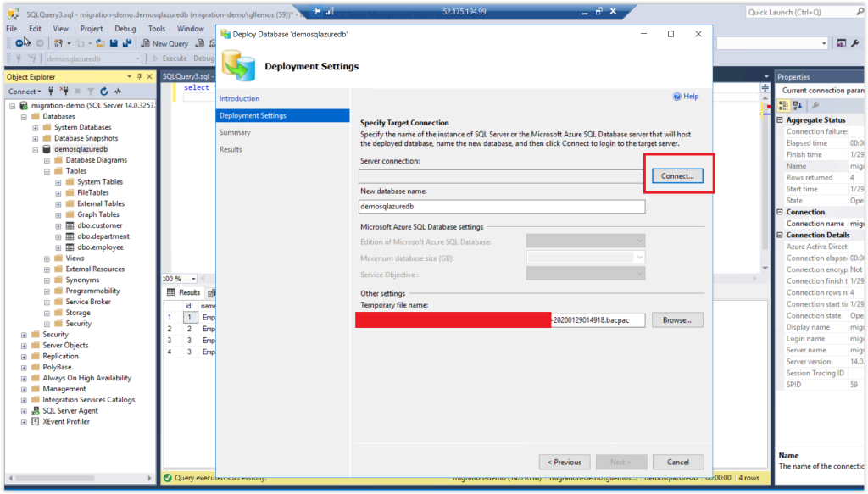The width and height of the screenshot is (868, 494).
Task: Collapse Aggregate Status section in Properties
Action: (x=780, y=120)
